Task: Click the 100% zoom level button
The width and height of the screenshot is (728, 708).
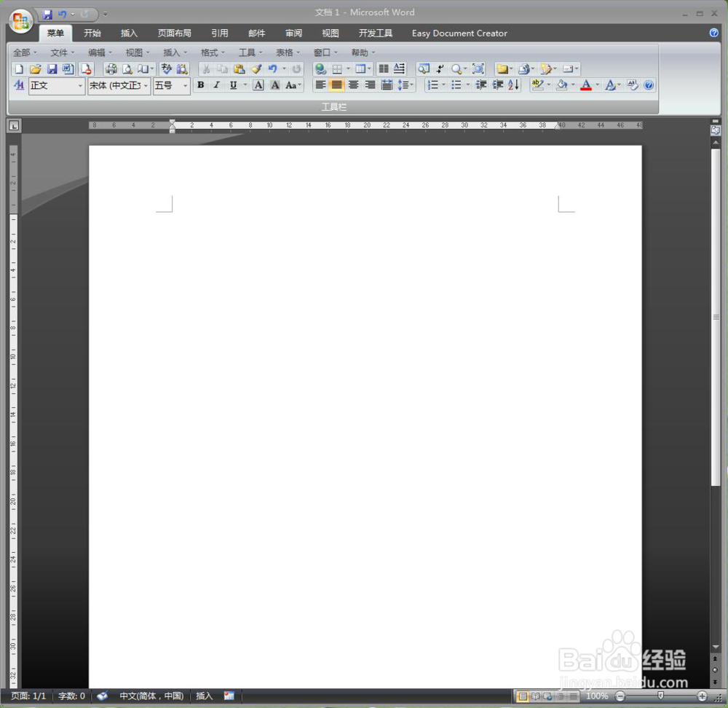Action: pyautogui.click(x=597, y=696)
